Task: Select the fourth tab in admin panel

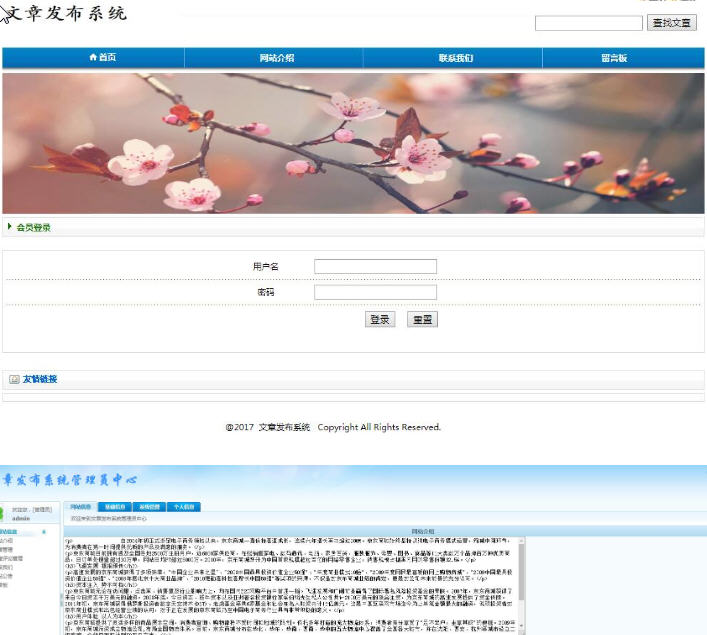Action: (x=182, y=507)
